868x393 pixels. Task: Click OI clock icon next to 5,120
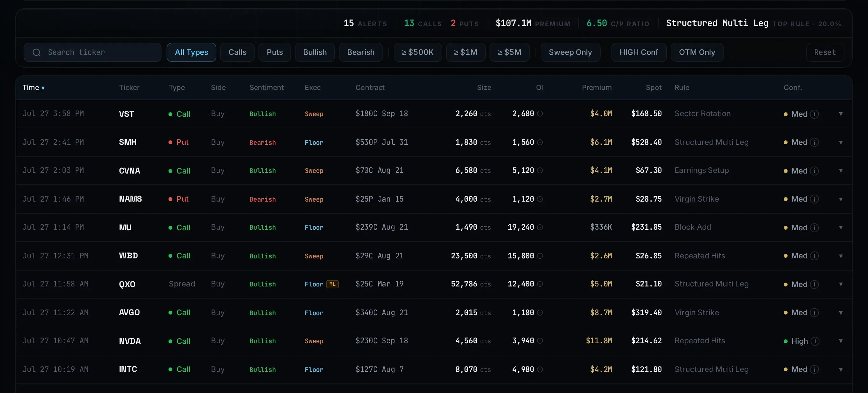[x=540, y=171]
